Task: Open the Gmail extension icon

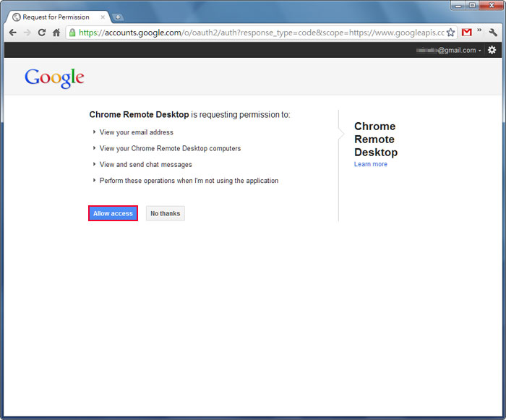Action: pos(466,33)
